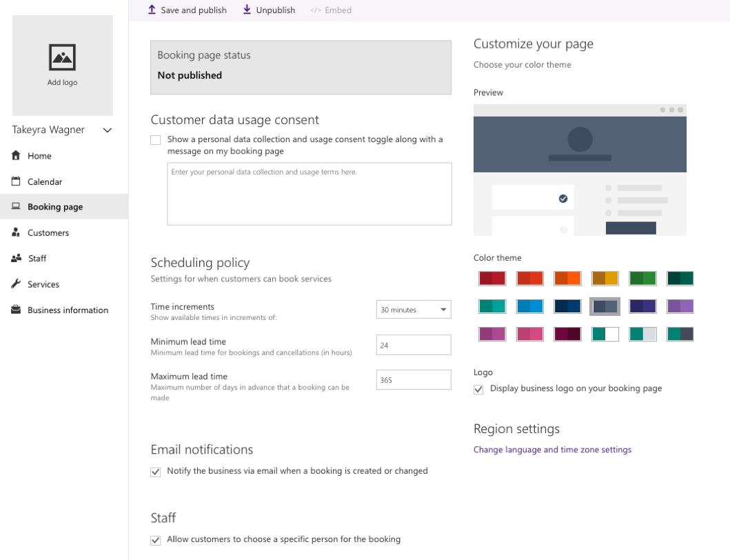Click the upload arrow icon beside Save and publish
The image size is (730, 560).
[152, 10]
